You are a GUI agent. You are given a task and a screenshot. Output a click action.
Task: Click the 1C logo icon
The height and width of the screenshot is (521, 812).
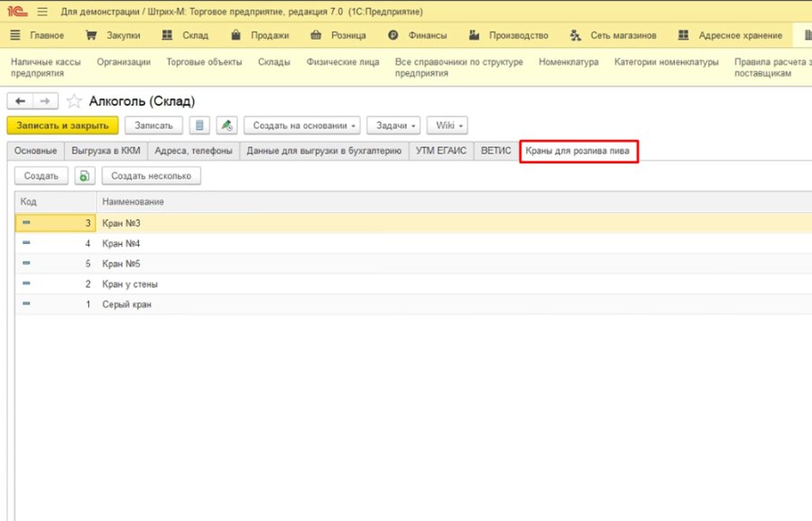point(17,11)
